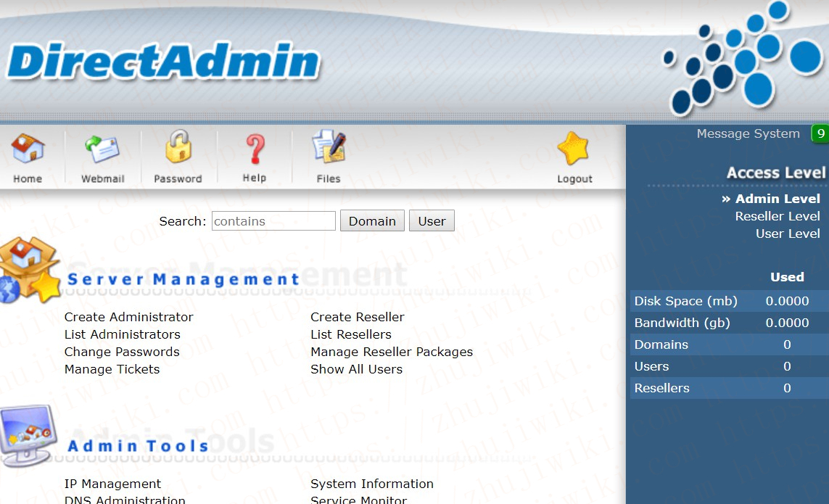Select the Disk Space value 0.0000
This screenshot has height=504, width=829.
(787, 301)
